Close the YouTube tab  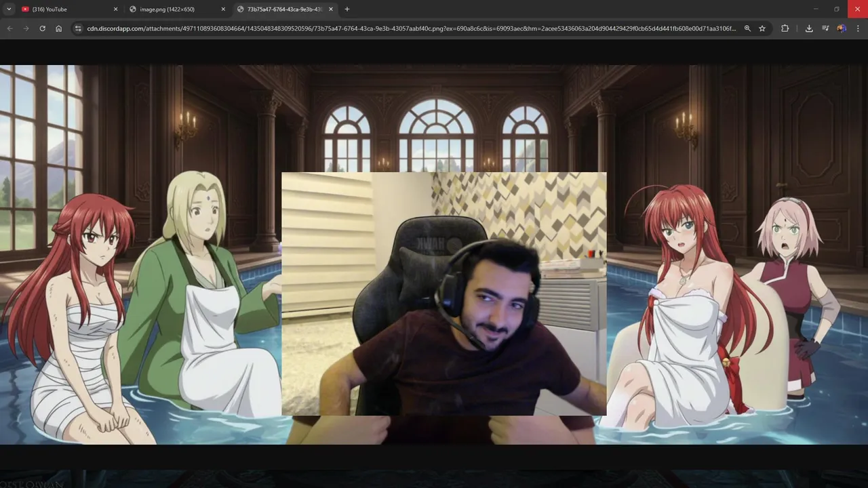[115, 9]
